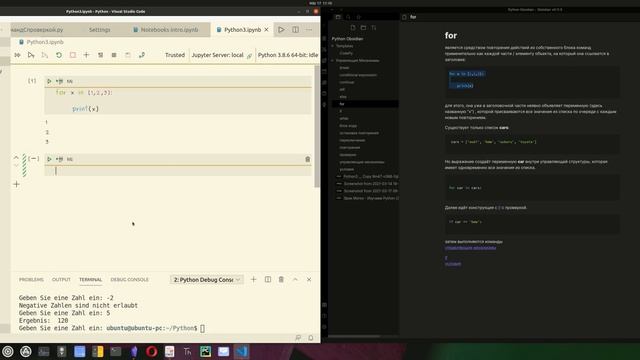The height and width of the screenshot is (360, 640).
Task: Open editor More Actions menu
Action: (x=309, y=29)
